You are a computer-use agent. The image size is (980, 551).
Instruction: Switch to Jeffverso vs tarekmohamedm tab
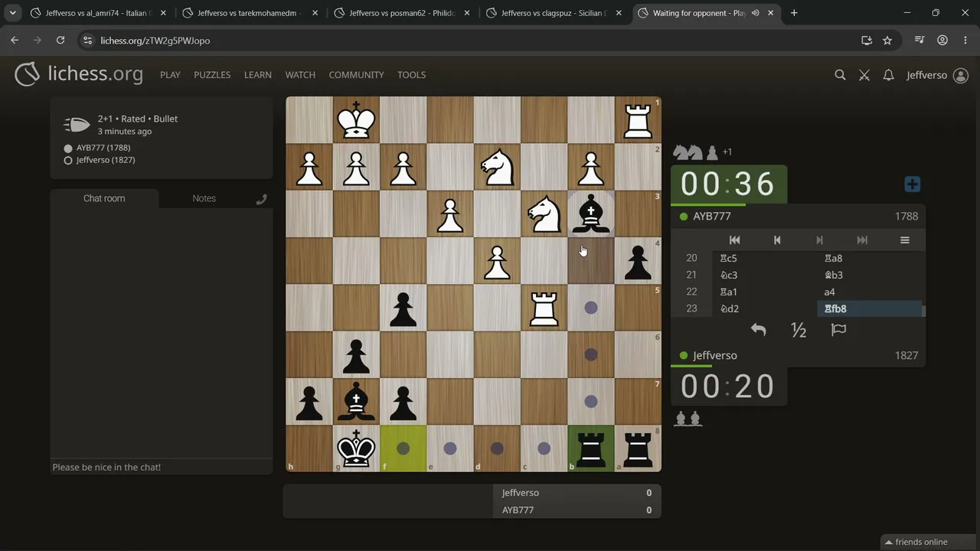point(250,13)
